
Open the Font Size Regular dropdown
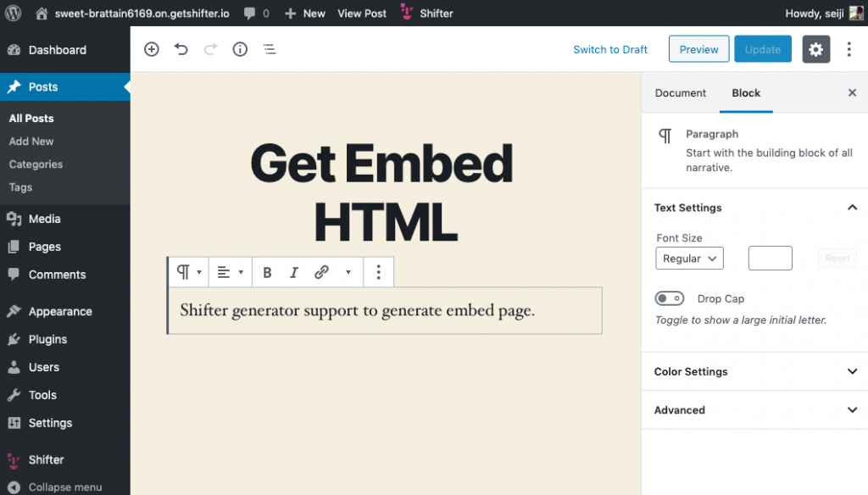click(x=689, y=259)
